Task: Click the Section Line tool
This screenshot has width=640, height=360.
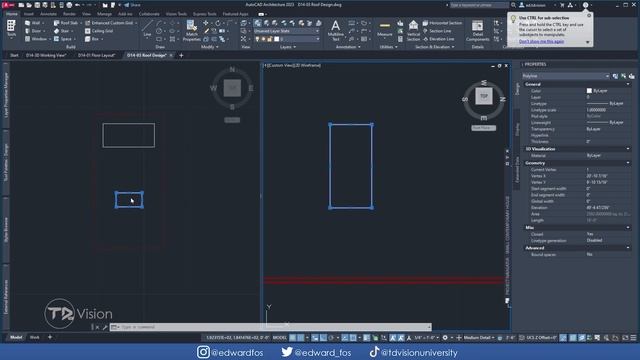Action: [x=437, y=31]
